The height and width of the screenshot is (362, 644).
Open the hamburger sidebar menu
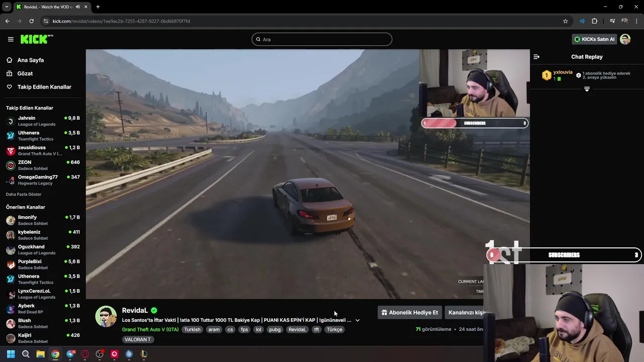(11, 39)
